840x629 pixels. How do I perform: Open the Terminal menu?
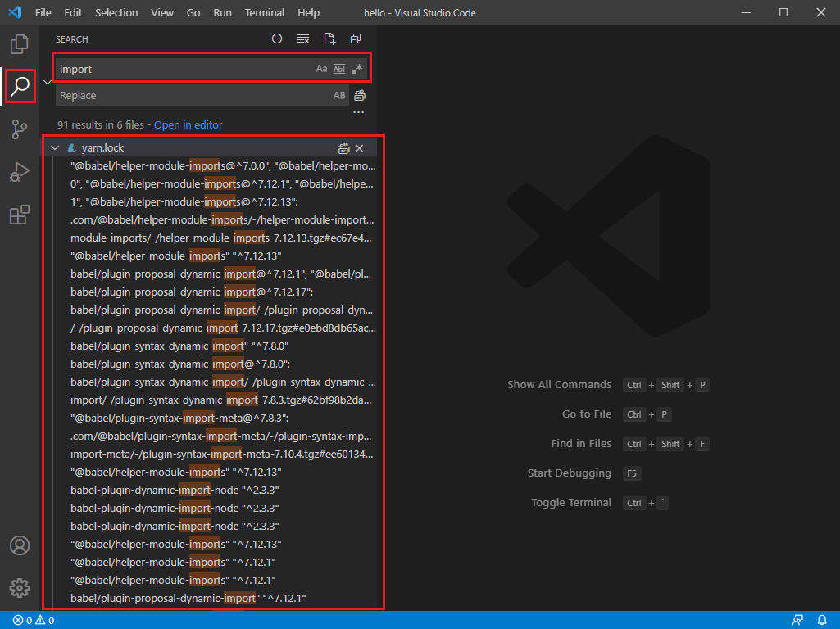click(265, 12)
